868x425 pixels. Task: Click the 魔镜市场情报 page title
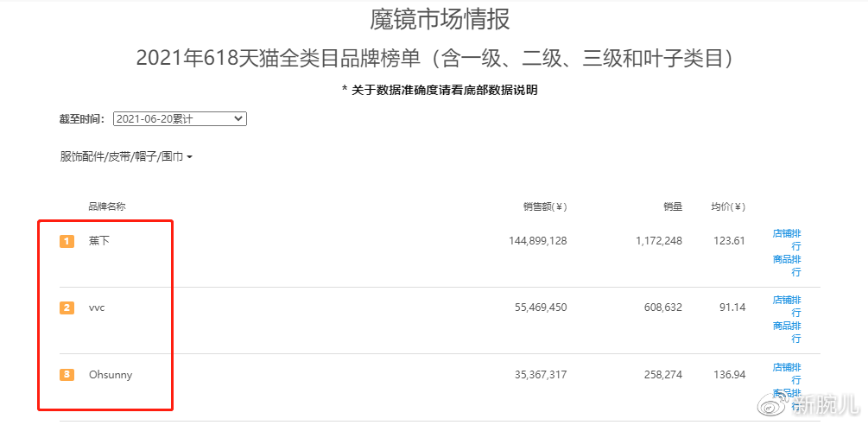tap(440, 20)
